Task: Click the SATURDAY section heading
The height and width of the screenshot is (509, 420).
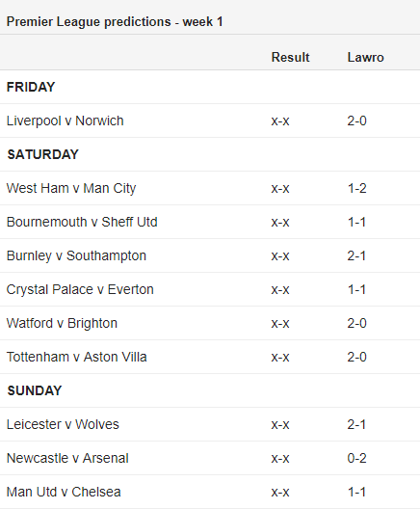Action: pyautogui.click(x=42, y=154)
